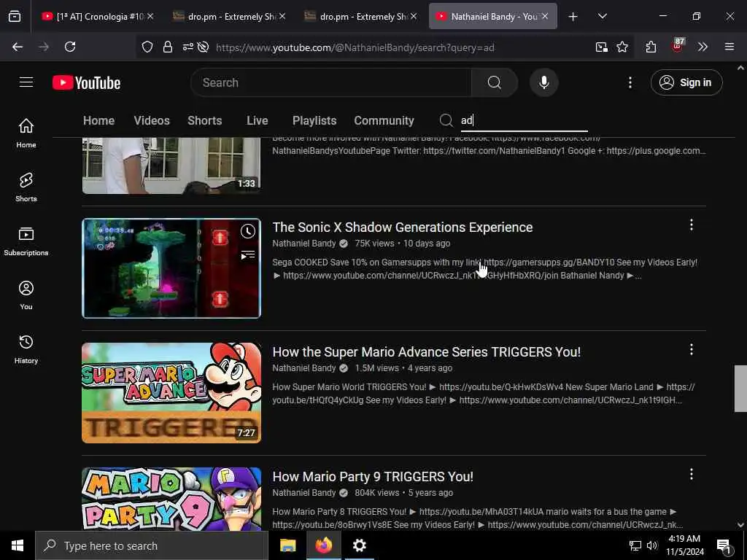Open options for Mario Party 9 video

(692, 474)
